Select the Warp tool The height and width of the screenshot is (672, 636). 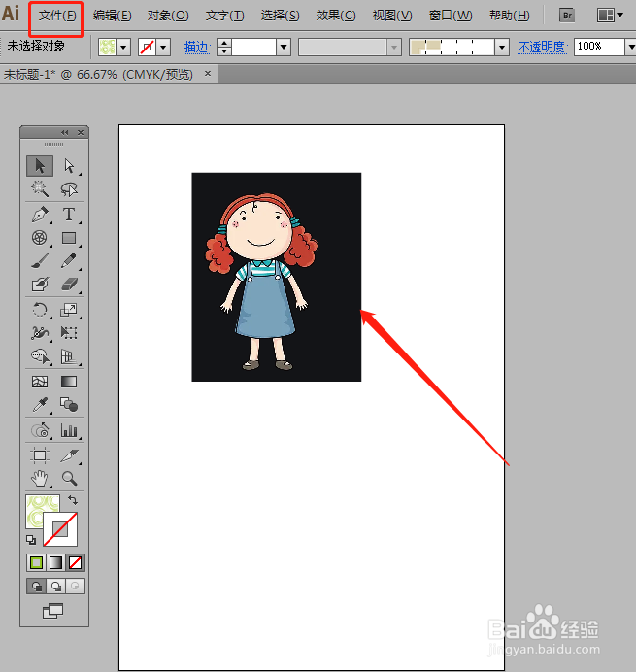tap(40, 332)
